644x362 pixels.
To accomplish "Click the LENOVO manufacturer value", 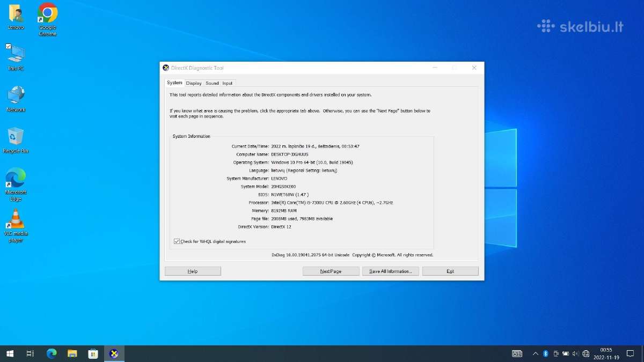I will (279, 179).
